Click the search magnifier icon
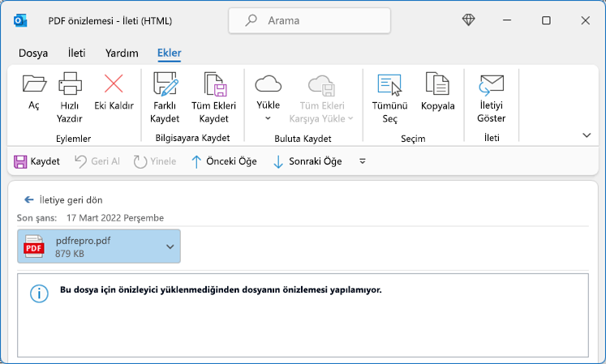Image resolution: width=606 pixels, height=364 pixels. pos(251,20)
